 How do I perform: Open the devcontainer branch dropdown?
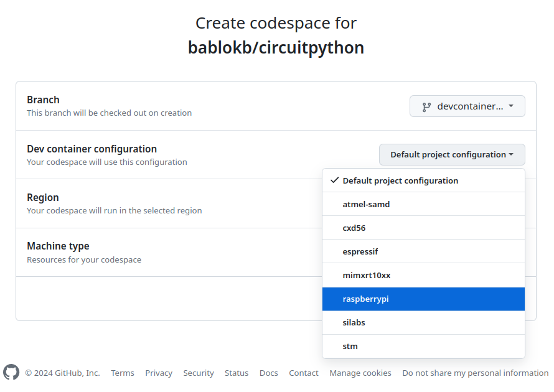pyautogui.click(x=467, y=106)
